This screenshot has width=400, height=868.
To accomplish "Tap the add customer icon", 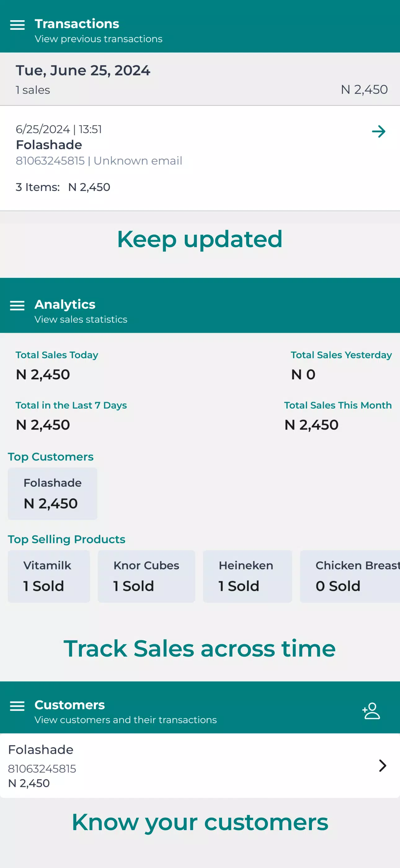I will click(x=371, y=711).
